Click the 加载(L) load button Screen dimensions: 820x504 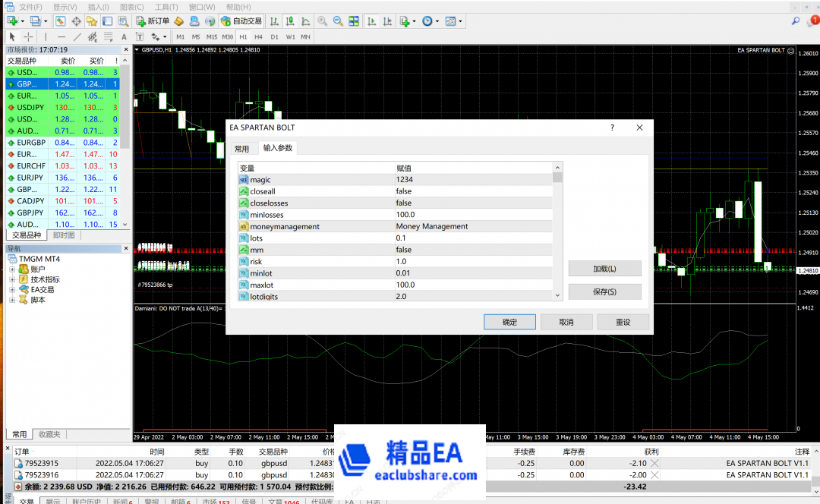click(x=604, y=269)
